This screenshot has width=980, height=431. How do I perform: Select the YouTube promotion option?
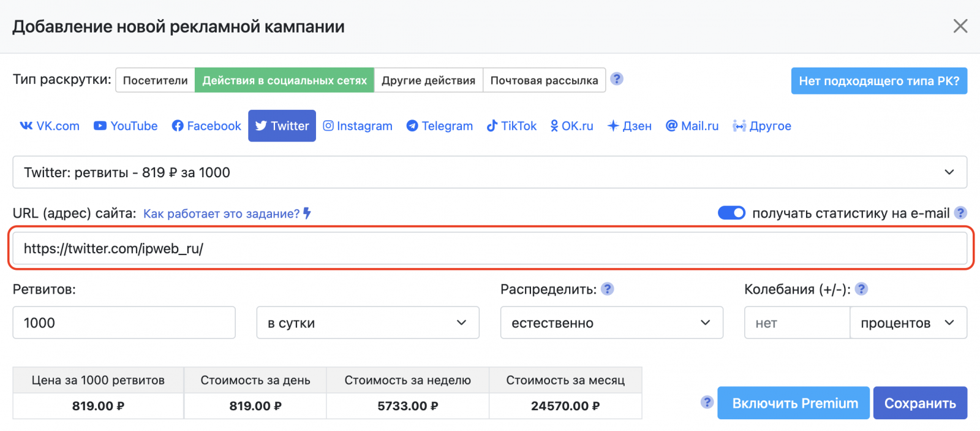126,126
